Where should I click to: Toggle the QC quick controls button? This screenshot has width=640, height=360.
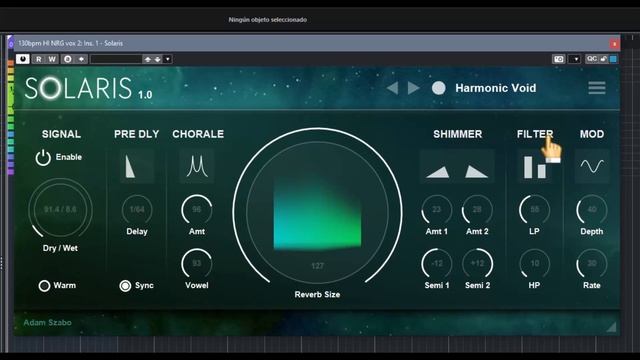tap(591, 59)
